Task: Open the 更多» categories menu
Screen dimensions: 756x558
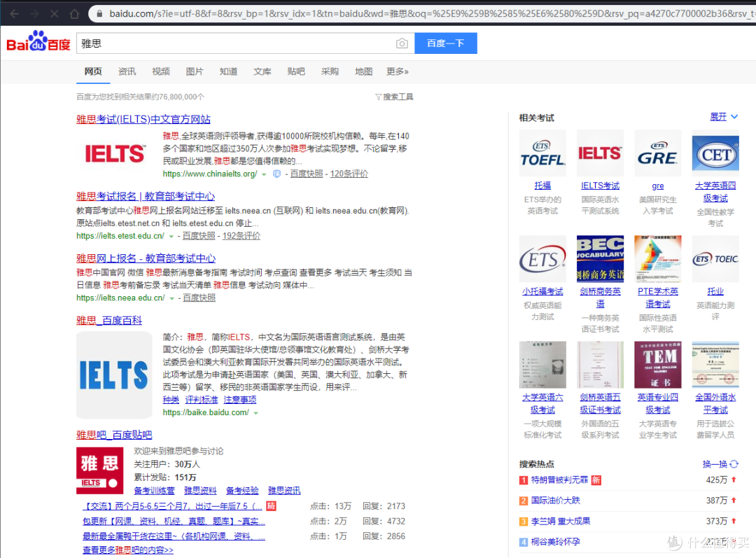Action: coord(398,71)
